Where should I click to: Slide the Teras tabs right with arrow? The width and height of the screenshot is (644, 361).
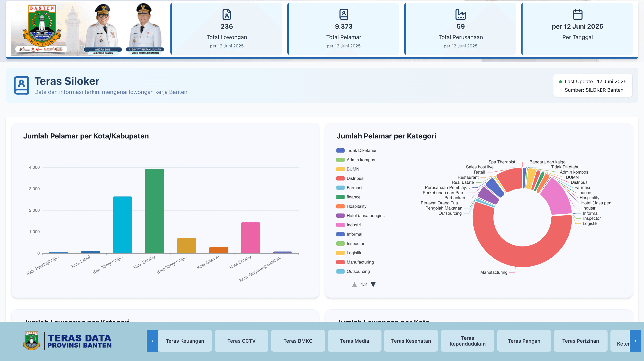[x=635, y=341]
